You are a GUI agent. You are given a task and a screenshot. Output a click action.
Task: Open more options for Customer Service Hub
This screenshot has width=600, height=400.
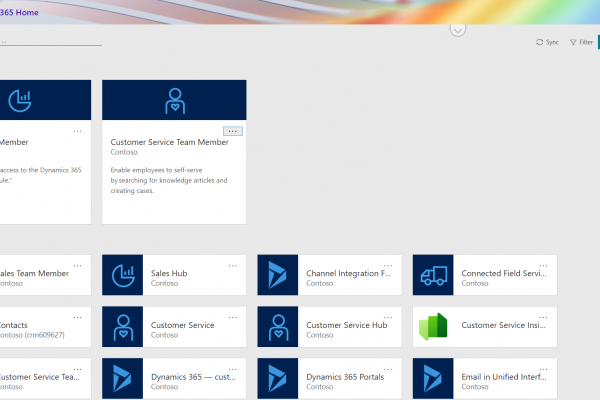(x=388, y=317)
